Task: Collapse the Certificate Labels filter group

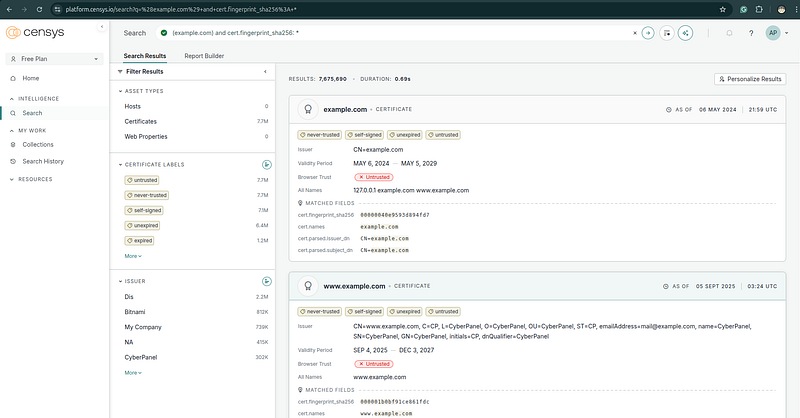Action: (x=120, y=164)
